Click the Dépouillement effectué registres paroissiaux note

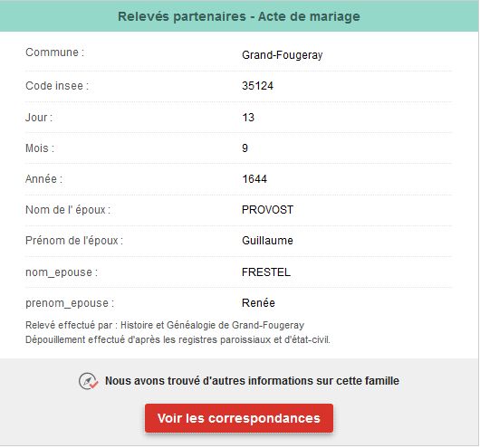[x=178, y=339]
